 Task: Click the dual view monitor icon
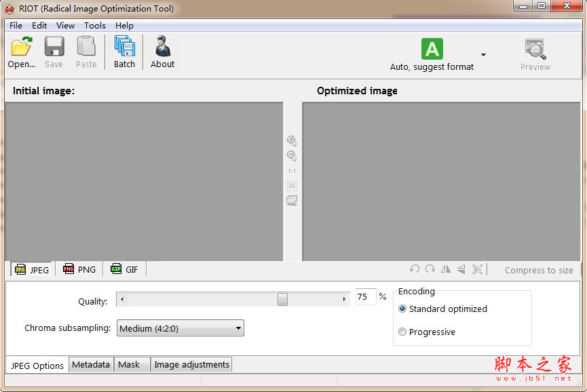tap(292, 201)
